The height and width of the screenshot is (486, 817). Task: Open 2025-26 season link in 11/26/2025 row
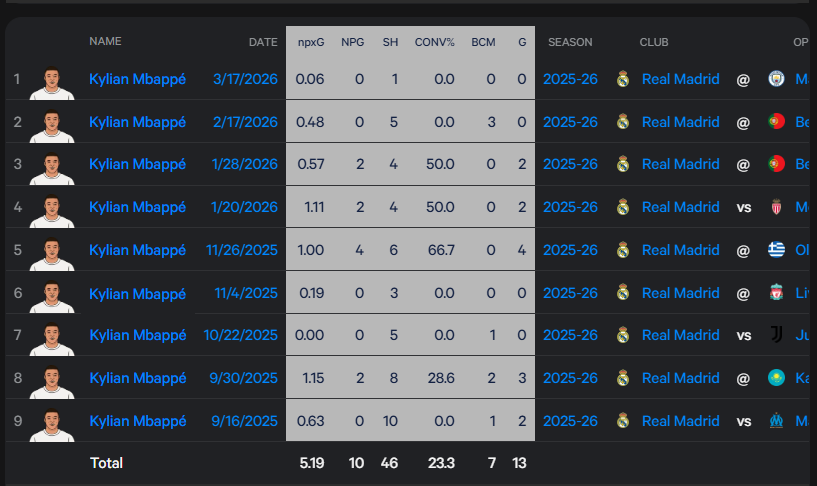[570, 250]
